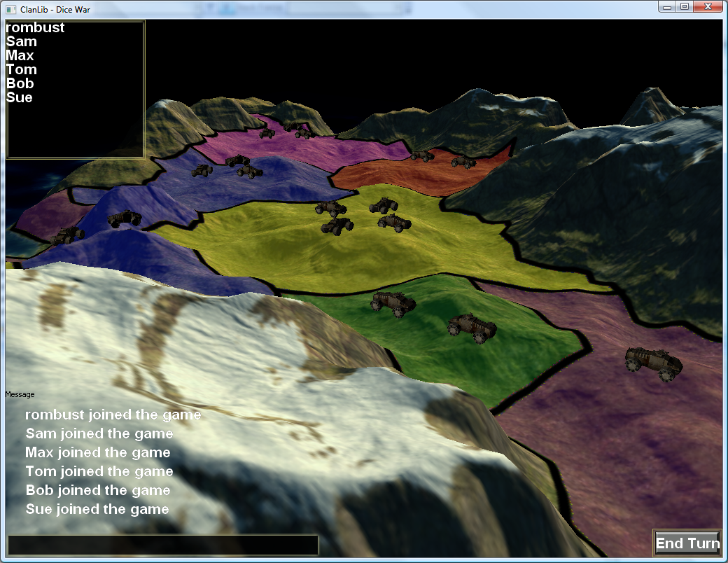Screen dimensions: 728x563
Task: Maximize the Dice War window
Action: (x=685, y=6)
